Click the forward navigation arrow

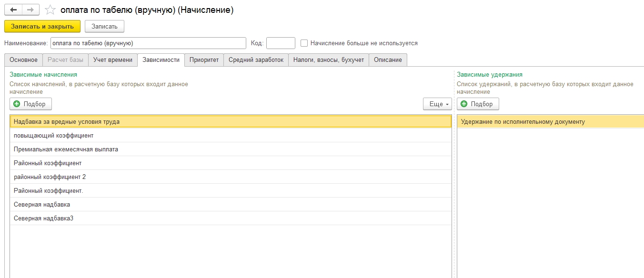[30, 10]
